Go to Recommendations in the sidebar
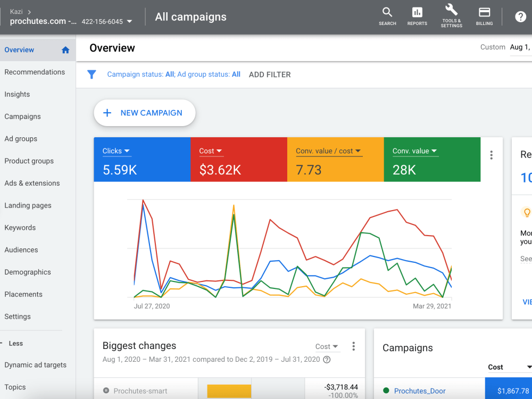Screen dimensions: 532x399 click(35, 72)
